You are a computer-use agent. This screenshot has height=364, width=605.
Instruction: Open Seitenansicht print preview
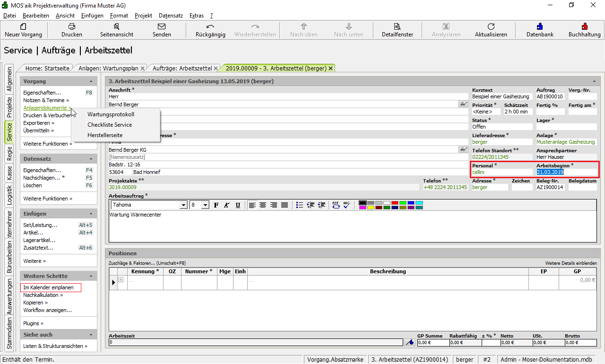[x=116, y=30]
